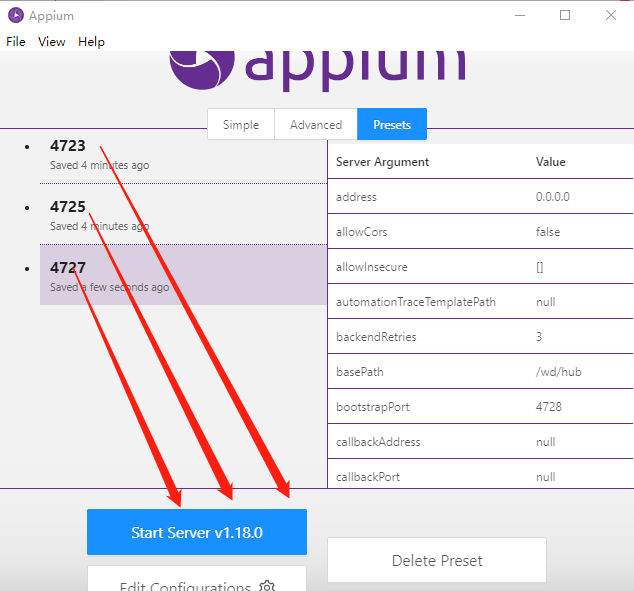Open Edit Configurations button
Screen dimensions: 634x591
pyautogui.click(x=197, y=579)
